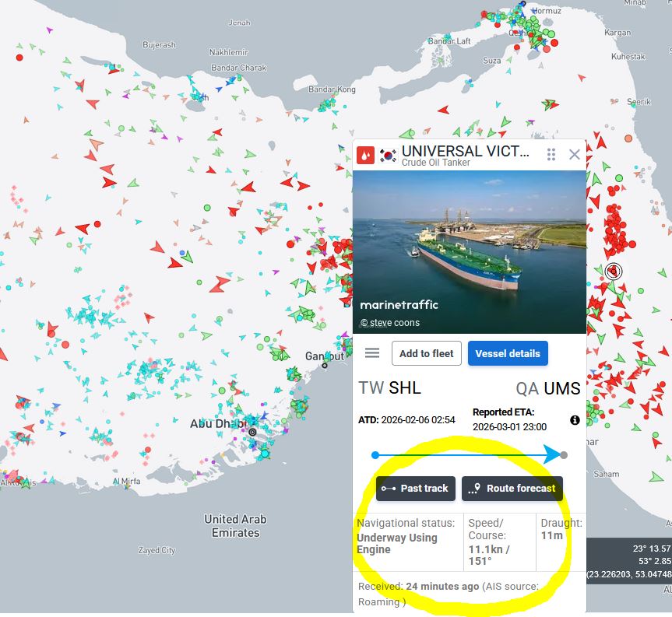Click the Bujerash map label
The width and height of the screenshot is (672, 617).
tap(159, 45)
